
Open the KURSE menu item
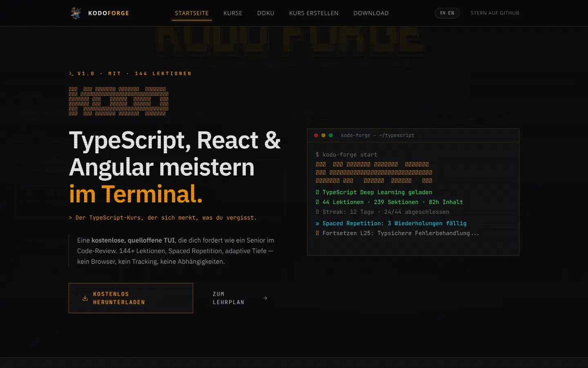pyautogui.click(x=233, y=13)
